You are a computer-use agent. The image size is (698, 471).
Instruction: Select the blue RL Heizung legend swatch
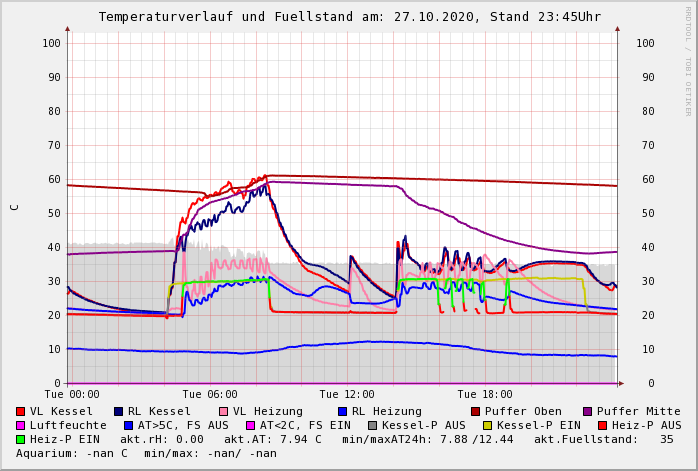tap(341, 411)
